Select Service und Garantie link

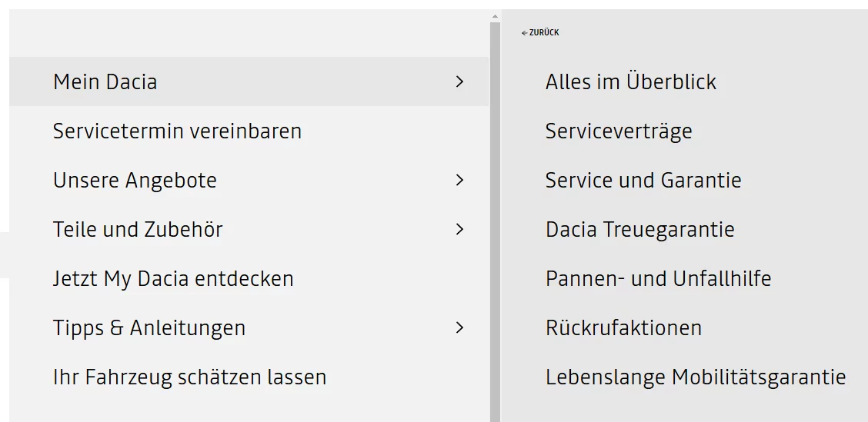[x=643, y=181]
